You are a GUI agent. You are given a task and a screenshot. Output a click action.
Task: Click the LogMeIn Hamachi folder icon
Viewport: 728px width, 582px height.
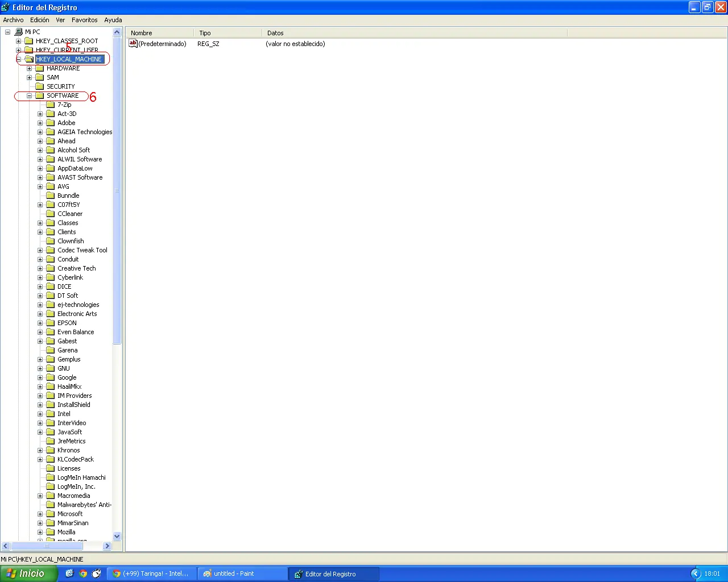51,477
